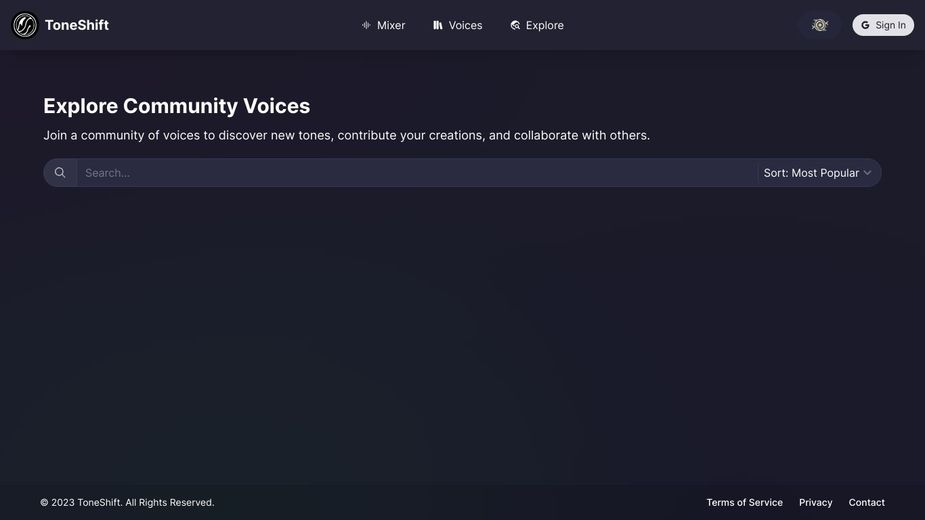This screenshot has height=520, width=925.
Task: Open the Mixer nav item
Action: [x=383, y=25]
